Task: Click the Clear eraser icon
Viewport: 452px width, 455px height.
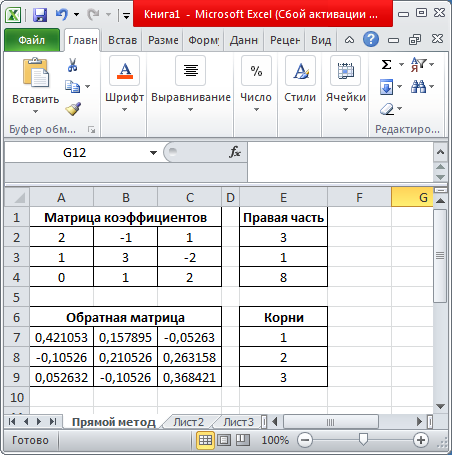Action: (387, 109)
